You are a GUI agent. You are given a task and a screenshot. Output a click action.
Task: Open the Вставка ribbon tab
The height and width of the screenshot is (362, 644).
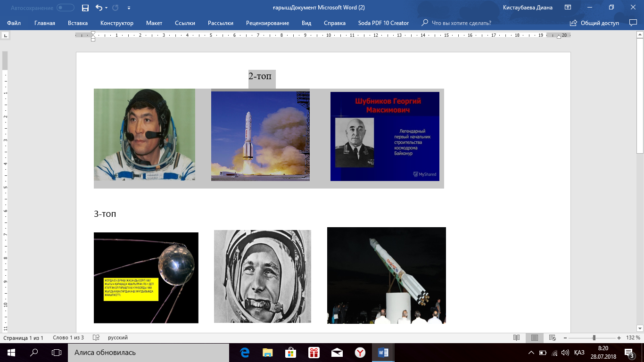[77, 23]
